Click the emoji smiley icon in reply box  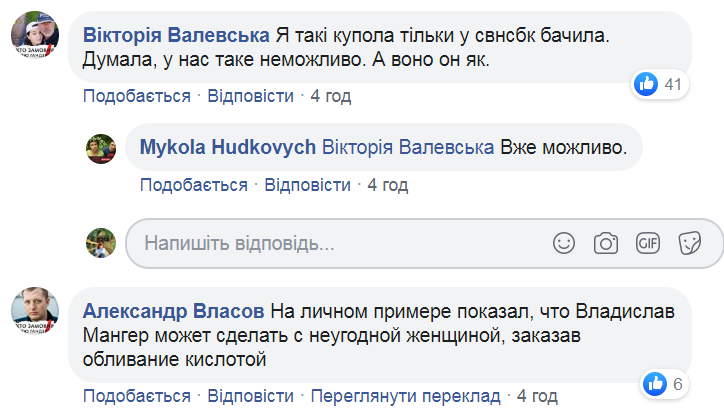click(564, 242)
